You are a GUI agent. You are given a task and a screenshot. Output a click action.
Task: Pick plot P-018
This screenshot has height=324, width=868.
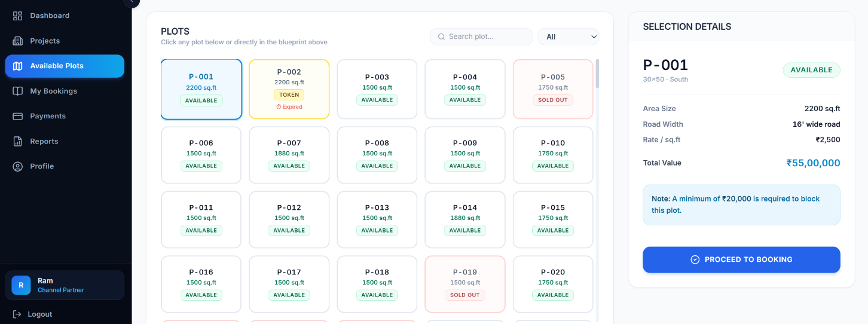coord(377,284)
